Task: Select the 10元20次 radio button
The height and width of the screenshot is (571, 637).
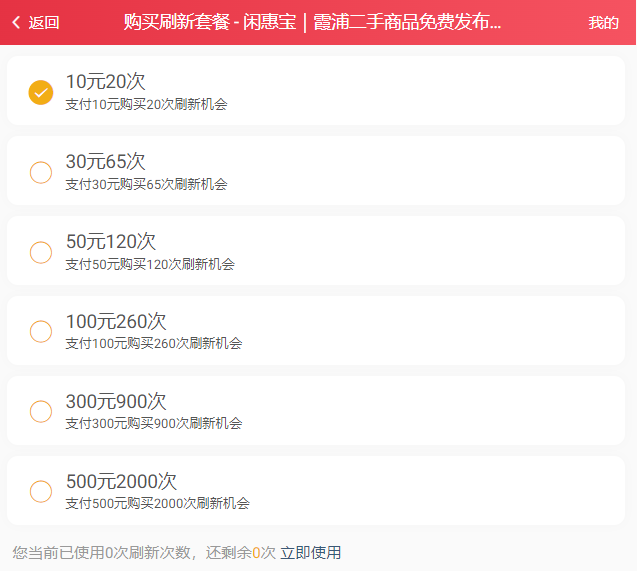Action: pos(41,93)
